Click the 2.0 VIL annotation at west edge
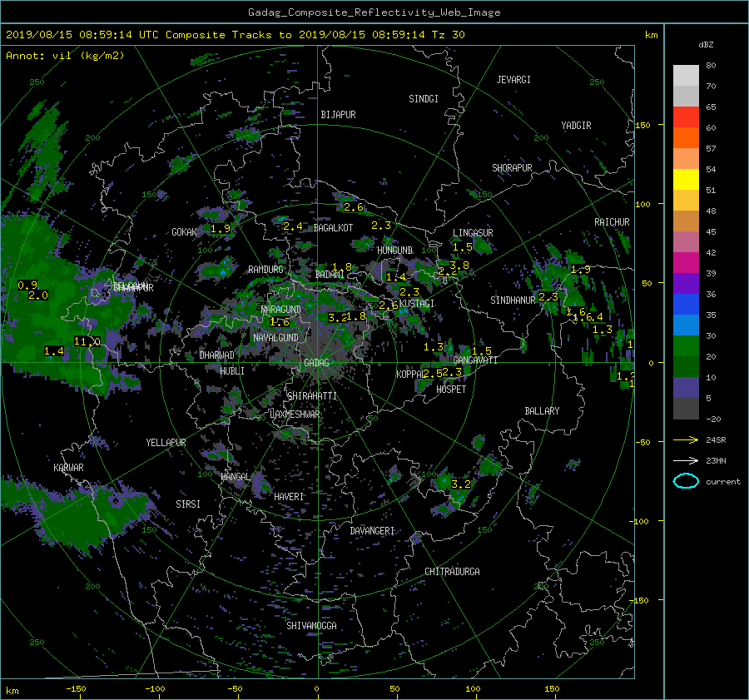The width and height of the screenshot is (749, 700). tap(38, 295)
